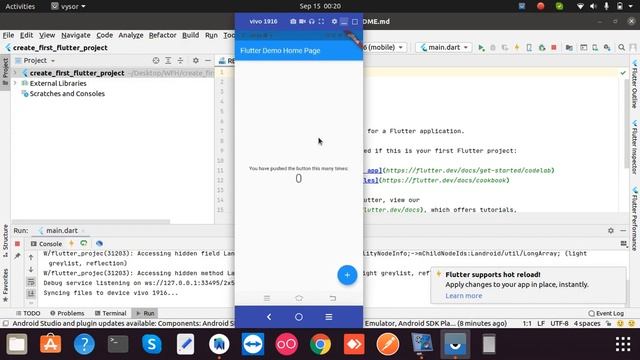
Task: Click the 4 spaces indent status entry
Action: [587, 323]
